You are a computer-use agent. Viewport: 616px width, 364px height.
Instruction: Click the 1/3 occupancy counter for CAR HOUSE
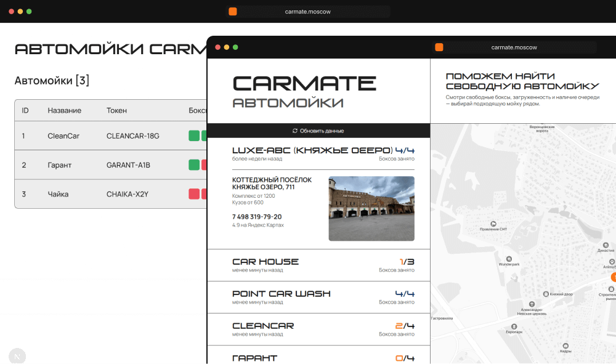407,262
